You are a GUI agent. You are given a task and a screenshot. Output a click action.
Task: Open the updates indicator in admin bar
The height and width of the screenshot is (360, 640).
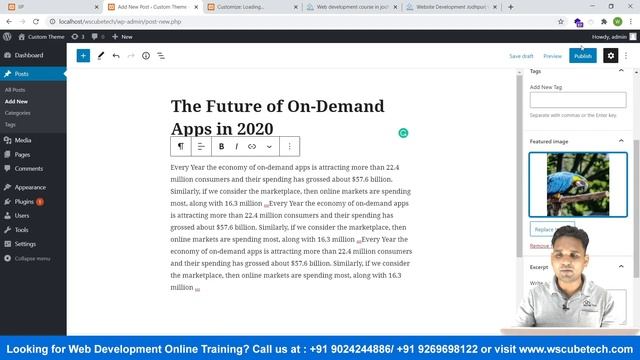78,37
